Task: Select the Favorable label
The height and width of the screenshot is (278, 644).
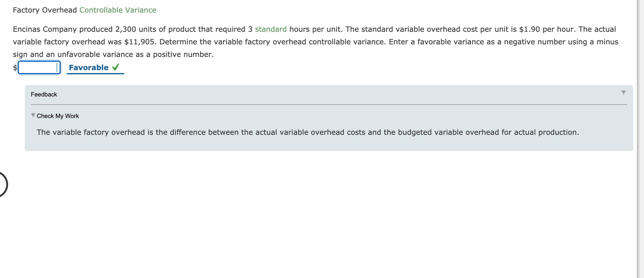Action: [88, 67]
